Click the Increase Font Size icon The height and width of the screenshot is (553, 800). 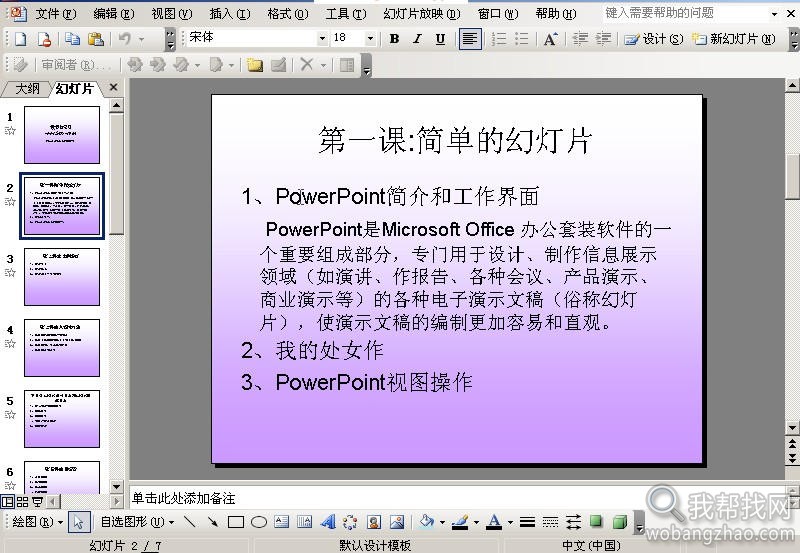[551, 39]
